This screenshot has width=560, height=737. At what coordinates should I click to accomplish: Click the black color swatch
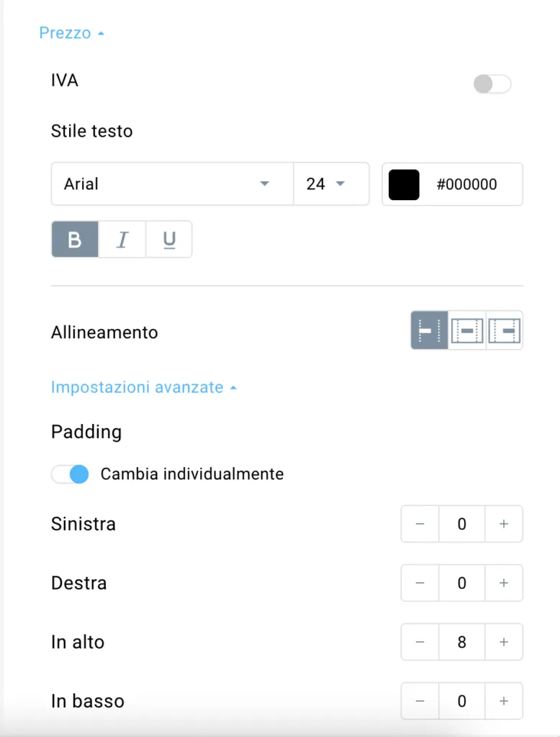click(404, 184)
